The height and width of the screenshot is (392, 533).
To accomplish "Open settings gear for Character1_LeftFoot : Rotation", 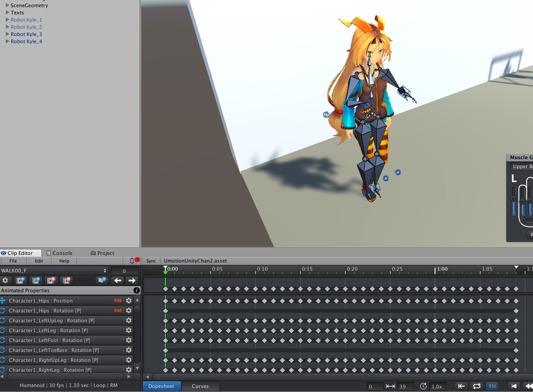I will pyautogui.click(x=129, y=340).
